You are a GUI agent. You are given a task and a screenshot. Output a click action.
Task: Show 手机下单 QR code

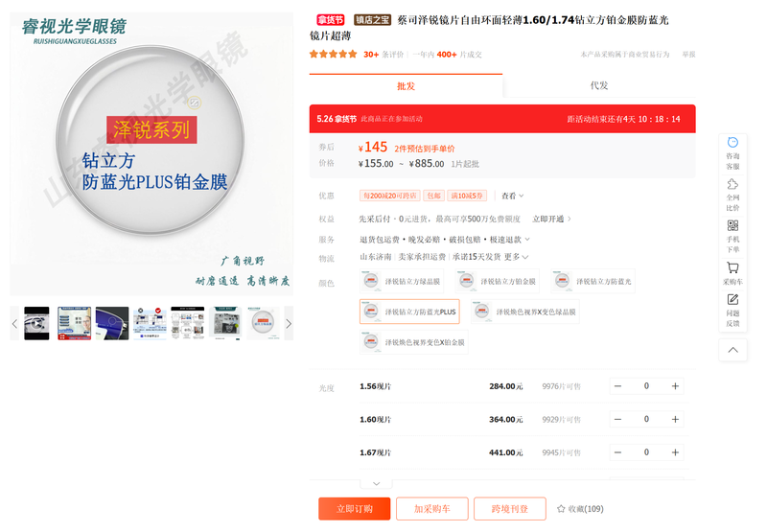coord(732,237)
